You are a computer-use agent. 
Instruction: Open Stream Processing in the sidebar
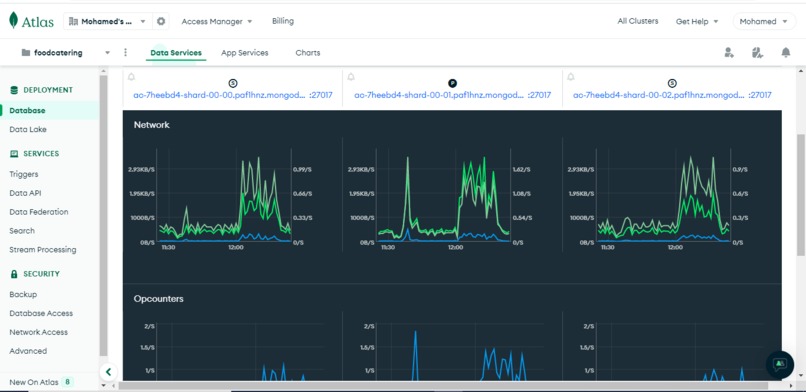[x=43, y=250]
